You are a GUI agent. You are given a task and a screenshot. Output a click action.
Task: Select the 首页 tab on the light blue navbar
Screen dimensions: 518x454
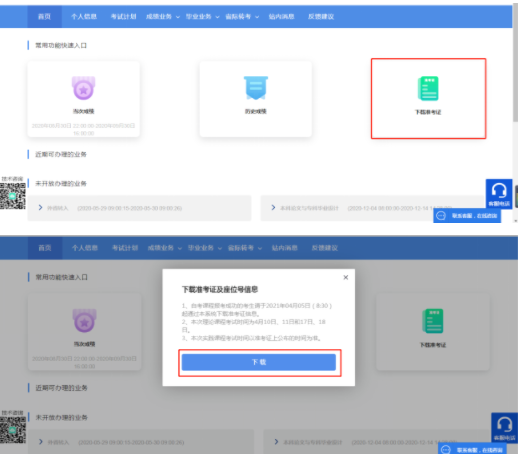44,16
